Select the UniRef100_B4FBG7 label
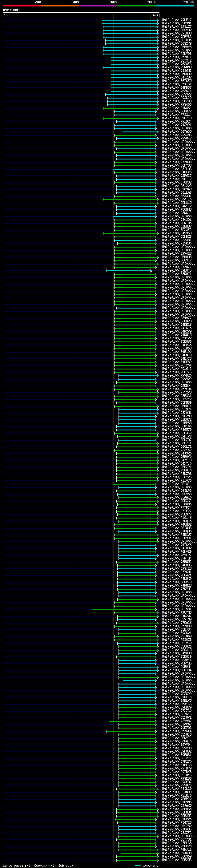This screenshot has height=868, width=197. (x=176, y=88)
